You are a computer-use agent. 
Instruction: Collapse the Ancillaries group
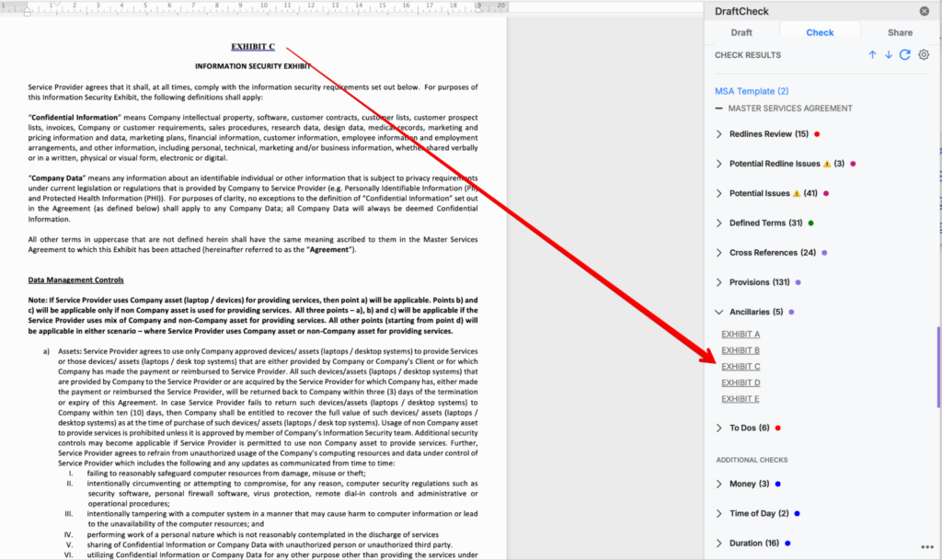(x=719, y=312)
